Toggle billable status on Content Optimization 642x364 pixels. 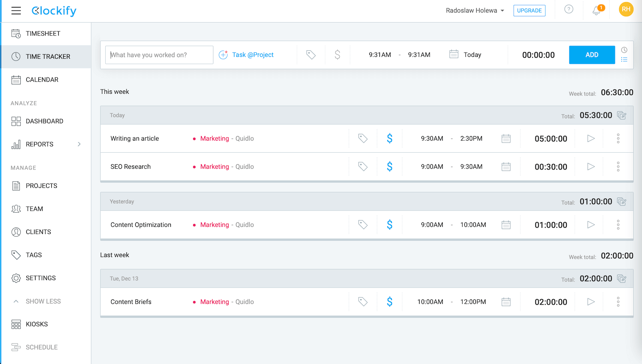click(390, 225)
